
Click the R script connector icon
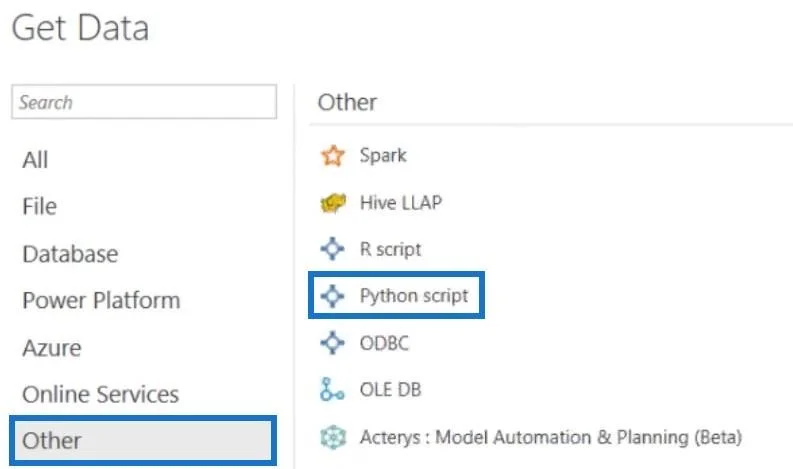point(332,249)
